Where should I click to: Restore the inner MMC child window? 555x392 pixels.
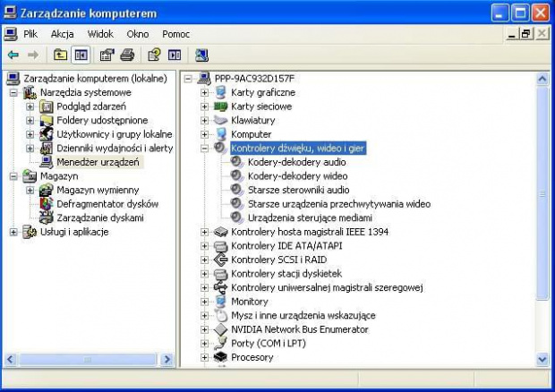526,34
